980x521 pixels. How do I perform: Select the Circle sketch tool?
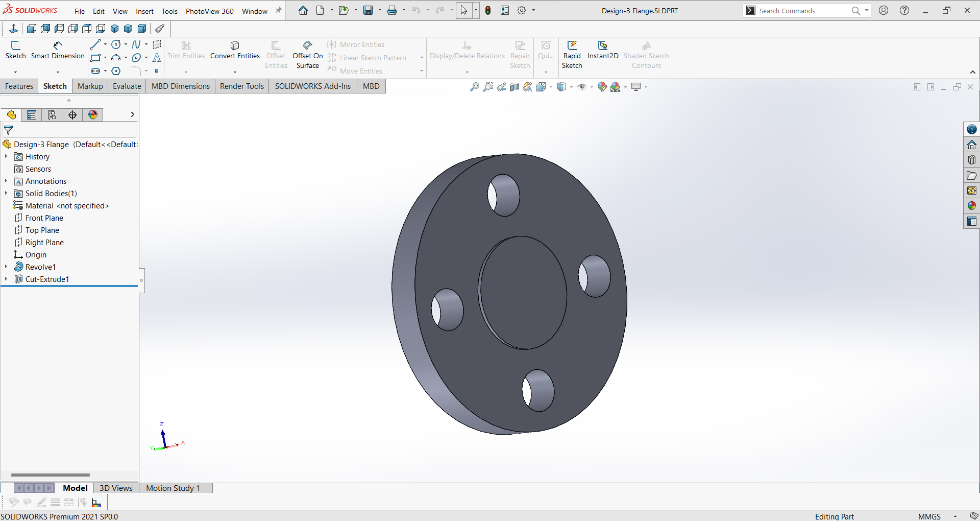(x=116, y=44)
